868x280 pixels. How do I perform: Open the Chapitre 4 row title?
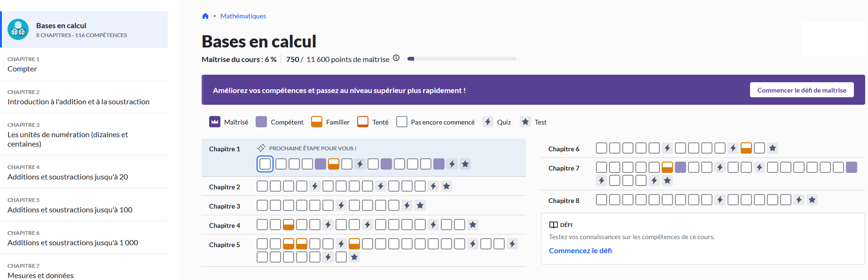coord(225,226)
